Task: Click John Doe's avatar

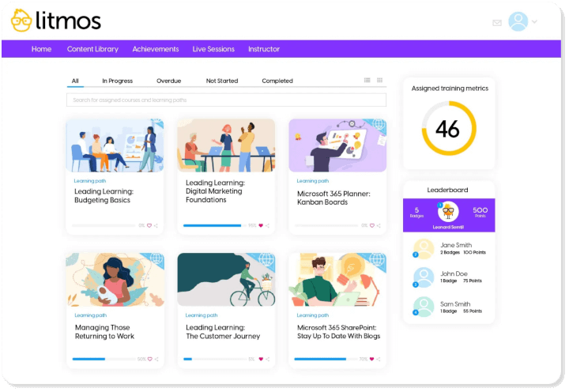Action: pos(424,277)
